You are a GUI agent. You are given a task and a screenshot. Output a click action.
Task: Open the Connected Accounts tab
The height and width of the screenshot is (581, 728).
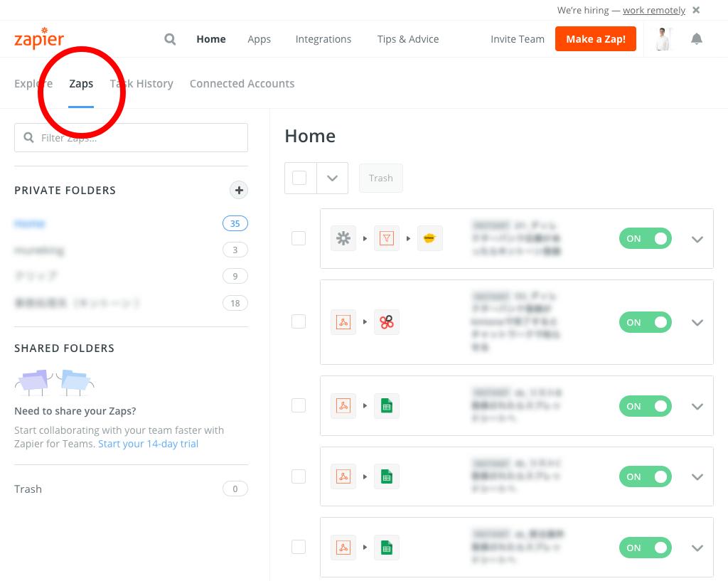tap(242, 84)
